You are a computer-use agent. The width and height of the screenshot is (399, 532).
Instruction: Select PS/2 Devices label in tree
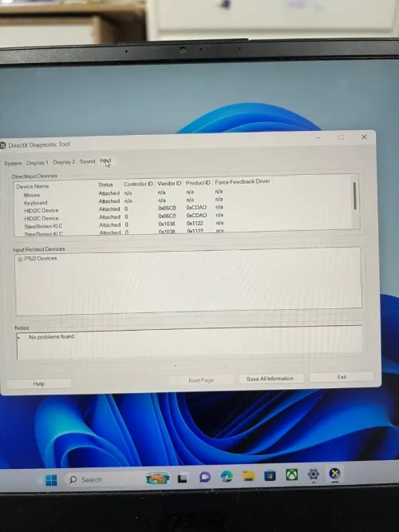click(41, 258)
